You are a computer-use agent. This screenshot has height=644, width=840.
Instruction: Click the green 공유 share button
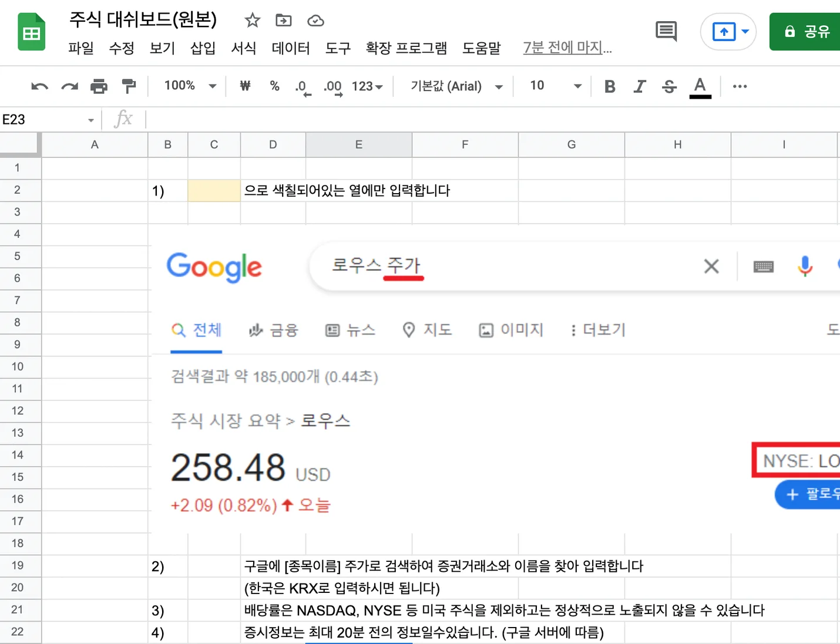(805, 31)
